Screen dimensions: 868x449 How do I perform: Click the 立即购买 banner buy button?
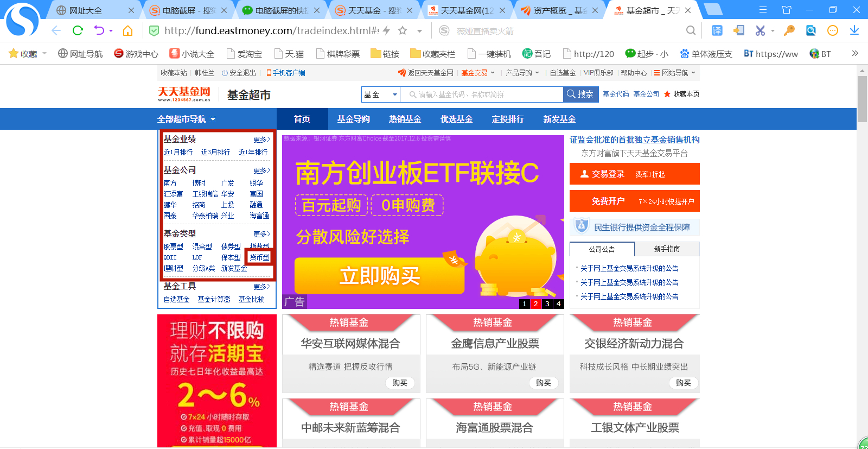click(x=380, y=276)
